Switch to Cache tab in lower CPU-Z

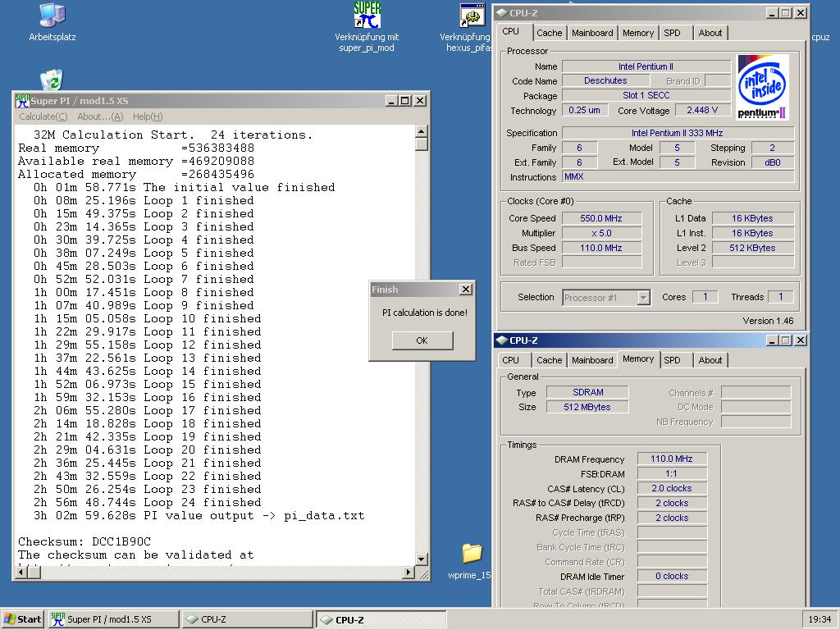click(x=549, y=360)
